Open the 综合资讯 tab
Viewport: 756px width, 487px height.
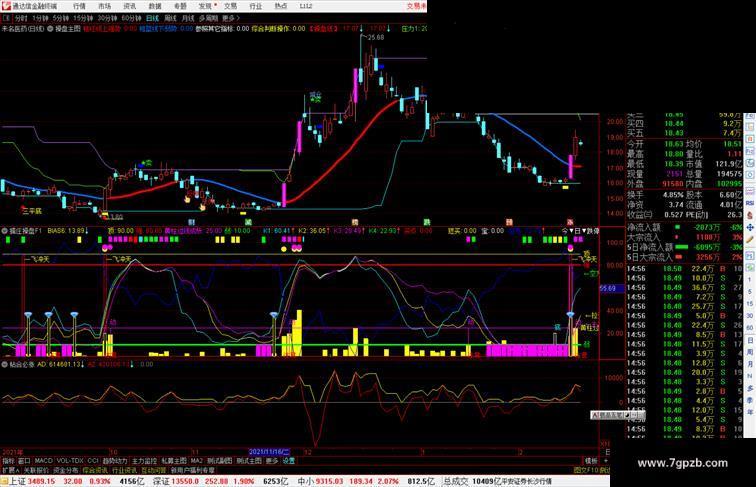coord(95,470)
